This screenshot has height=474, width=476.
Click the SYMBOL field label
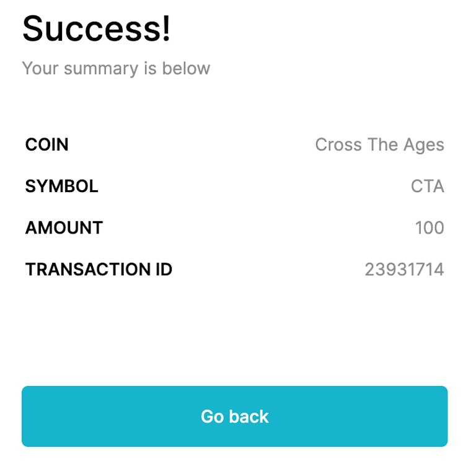[61, 187]
